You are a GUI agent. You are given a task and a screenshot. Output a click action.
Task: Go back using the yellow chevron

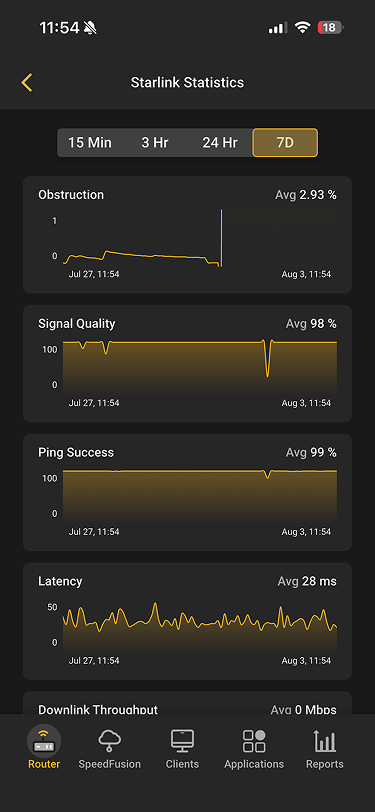coord(27,82)
